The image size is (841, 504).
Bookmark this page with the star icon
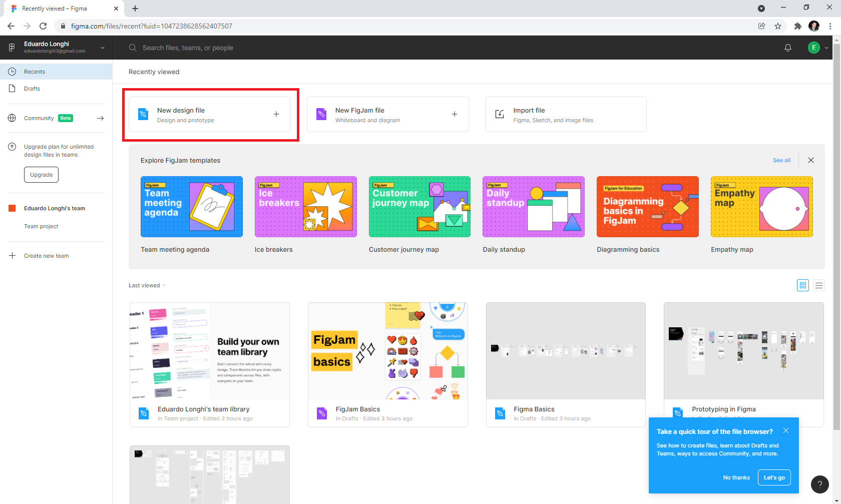click(778, 26)
